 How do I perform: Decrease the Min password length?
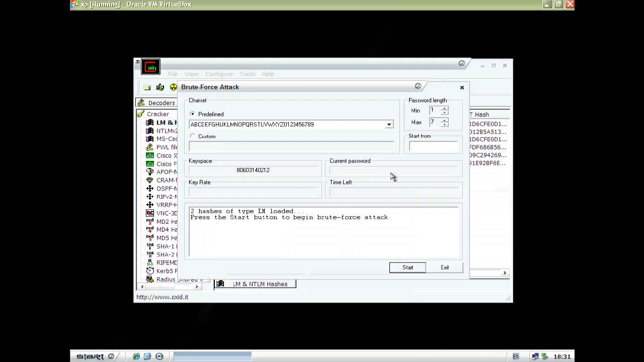pyautogui.click(x=444, y=112)
